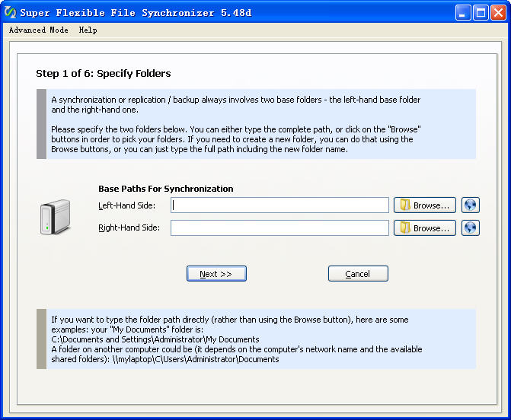
Task: Open the globe internet options for Left-Hand Side
Action: click(471, 205)
